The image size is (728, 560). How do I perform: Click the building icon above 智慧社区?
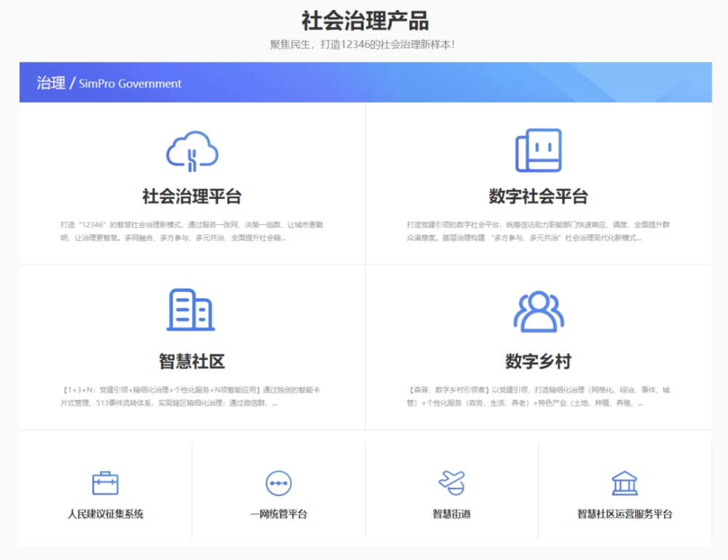click(191, 309)
